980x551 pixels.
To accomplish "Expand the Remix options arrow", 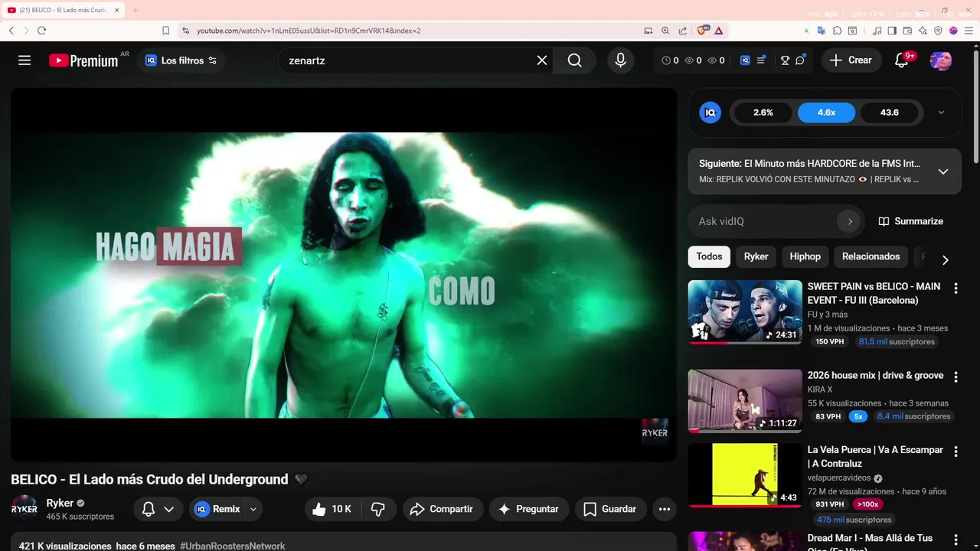I will [x=253, y=509].
